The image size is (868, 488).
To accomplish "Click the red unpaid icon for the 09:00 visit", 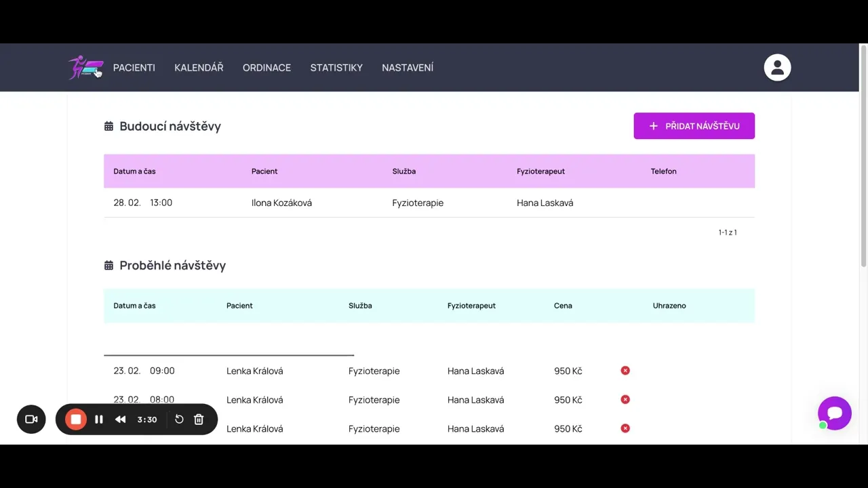I will [x=625, y=371].
